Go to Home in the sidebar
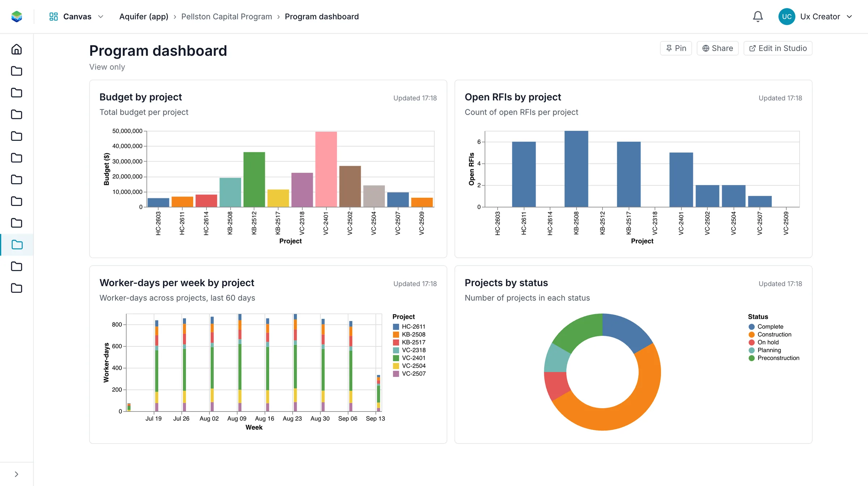The height and width of the screenshot is (486, 868). [x=17, y=49]
